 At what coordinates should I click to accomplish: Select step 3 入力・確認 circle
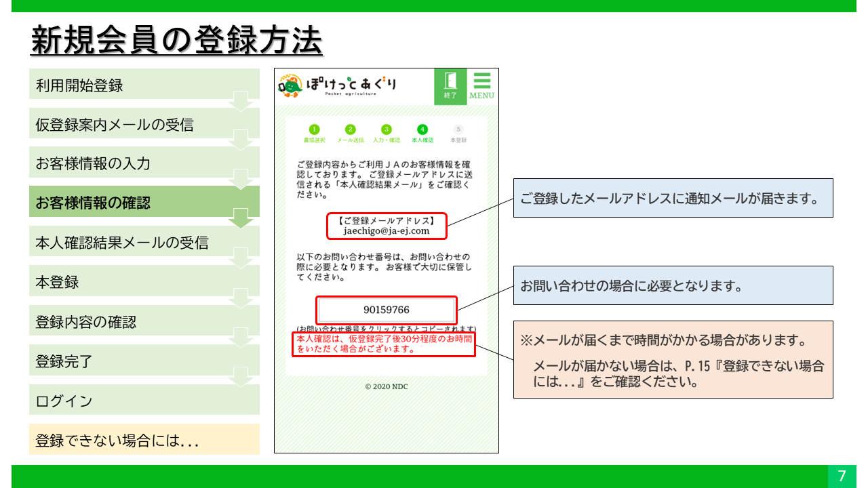(386, 129)
